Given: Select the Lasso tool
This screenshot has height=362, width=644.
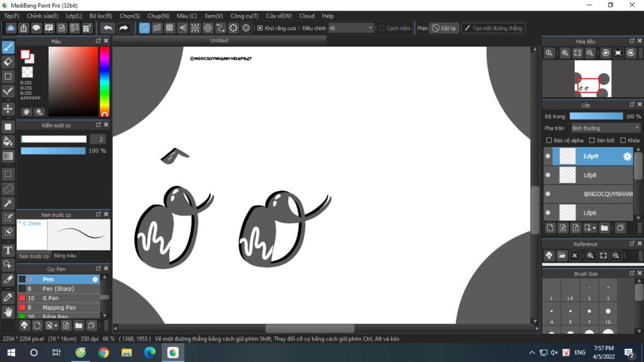Looking at the screenshot, I should click(x=8, y=189).
